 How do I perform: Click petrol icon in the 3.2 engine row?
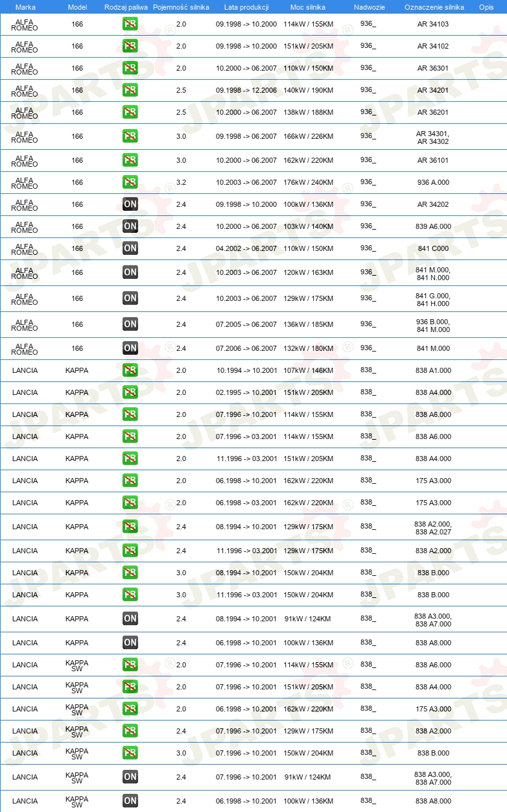pyautogui.click(x=130, y=183)
